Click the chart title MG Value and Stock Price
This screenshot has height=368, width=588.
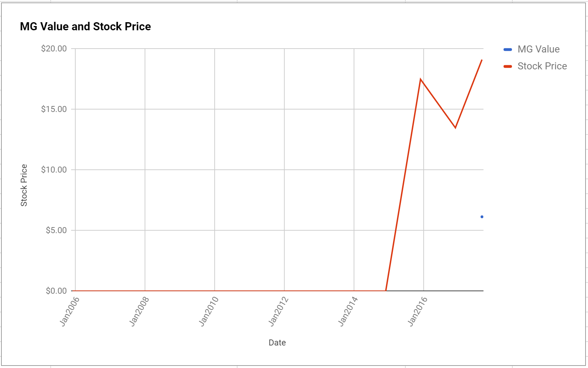coord(85,26)
